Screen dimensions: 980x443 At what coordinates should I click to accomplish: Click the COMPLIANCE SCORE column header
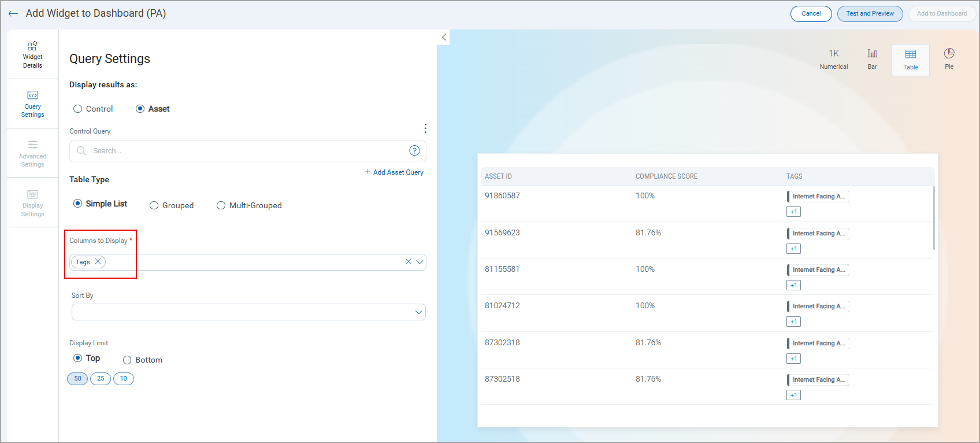pyautogui.click(x=666, y=176)
